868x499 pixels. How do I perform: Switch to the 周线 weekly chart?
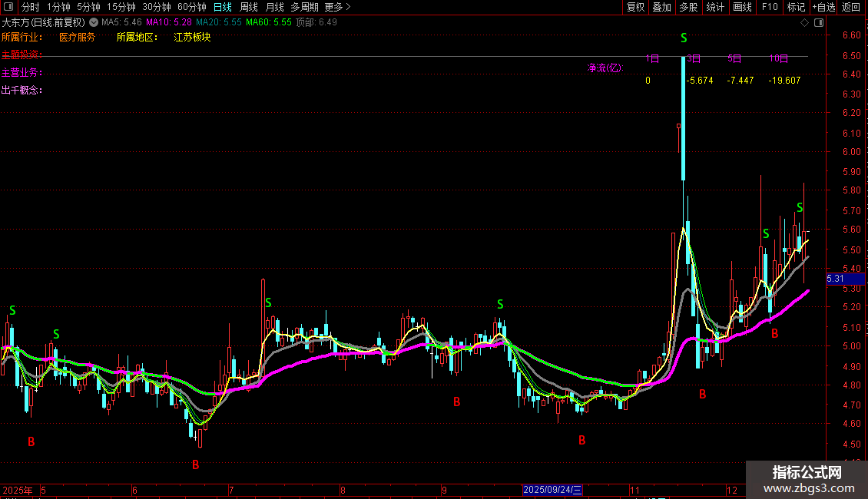point(249,7)
